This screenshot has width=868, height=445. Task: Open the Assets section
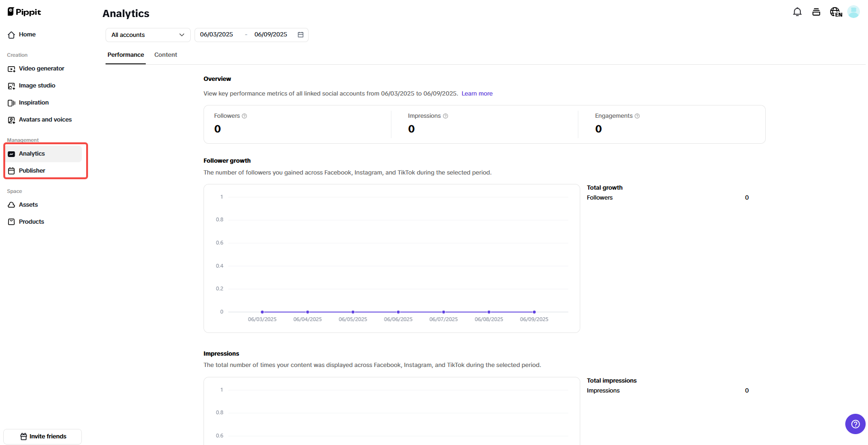click(11, 205)
